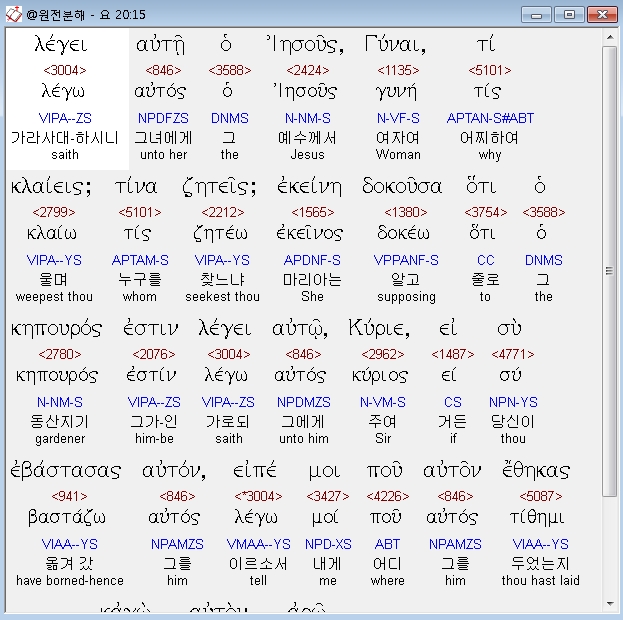Click the Korean gloss 가라사대-하시니

(x=65, y=138)
